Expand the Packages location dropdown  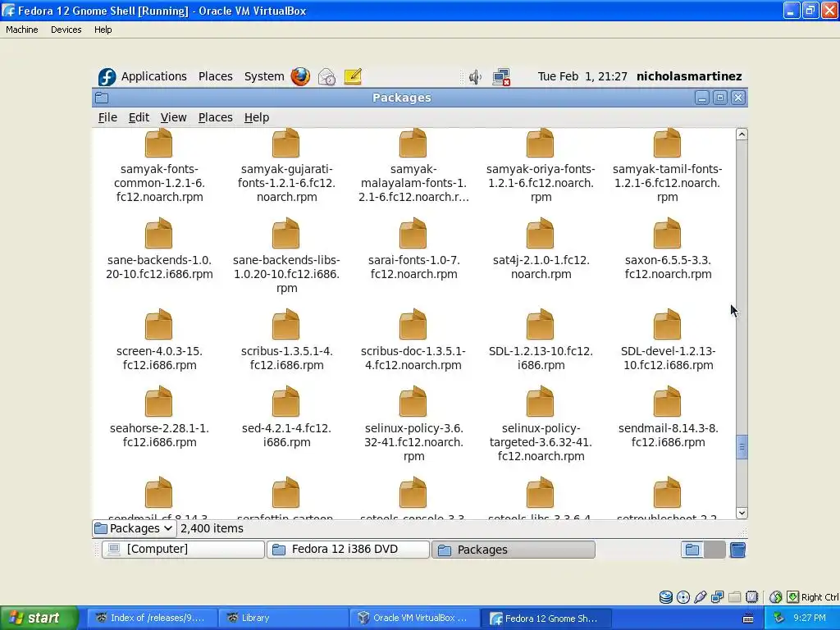point(134,529)
